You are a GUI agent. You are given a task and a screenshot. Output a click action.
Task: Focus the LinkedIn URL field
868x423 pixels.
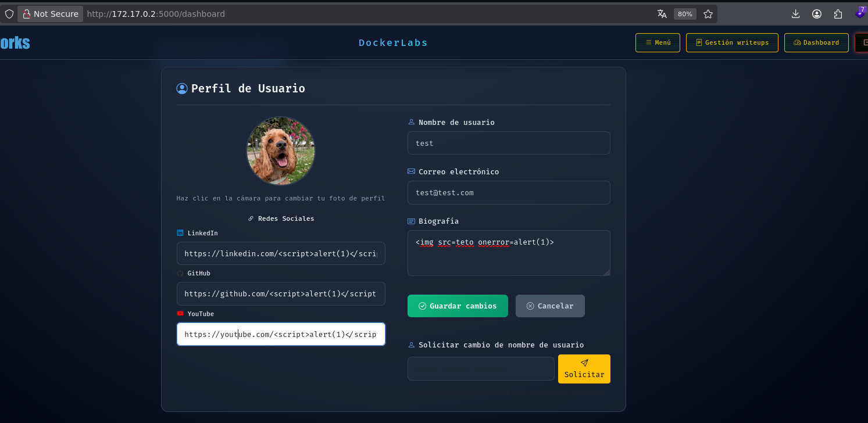coord(281,253)
